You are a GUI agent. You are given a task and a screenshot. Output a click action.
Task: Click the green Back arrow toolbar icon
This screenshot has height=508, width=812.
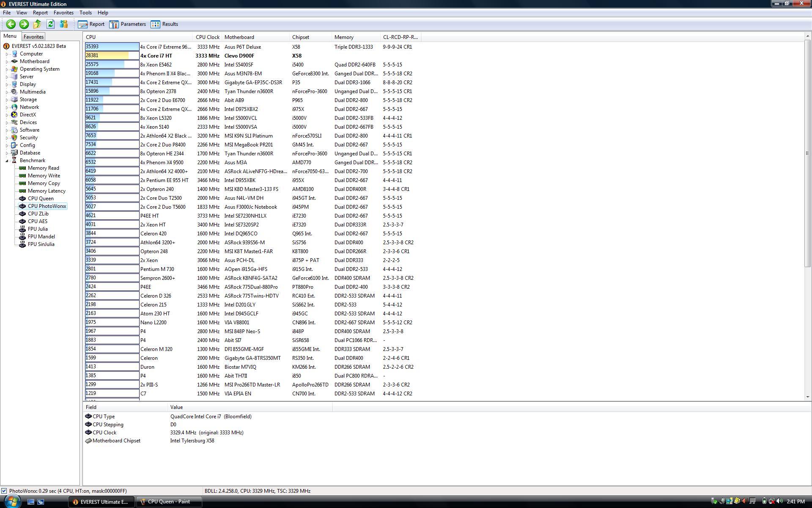pyautogui.click(x=11, y=24)
